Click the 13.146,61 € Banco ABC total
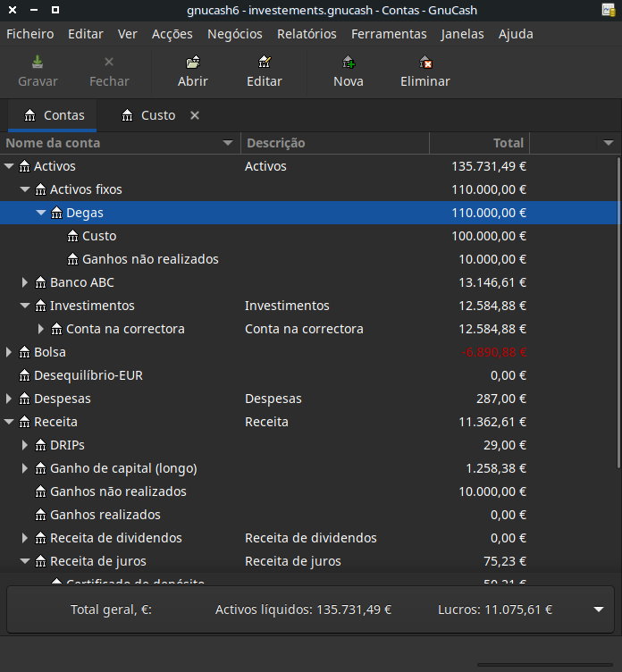 492,282
